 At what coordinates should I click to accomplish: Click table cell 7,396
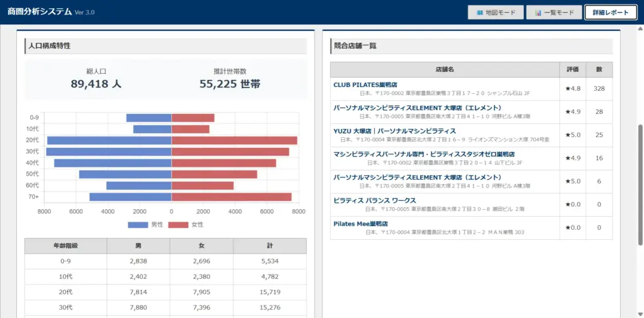coord(202,307)
